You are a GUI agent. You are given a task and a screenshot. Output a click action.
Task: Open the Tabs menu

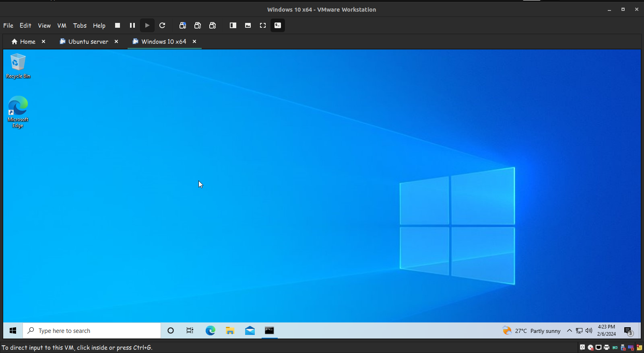80,25
